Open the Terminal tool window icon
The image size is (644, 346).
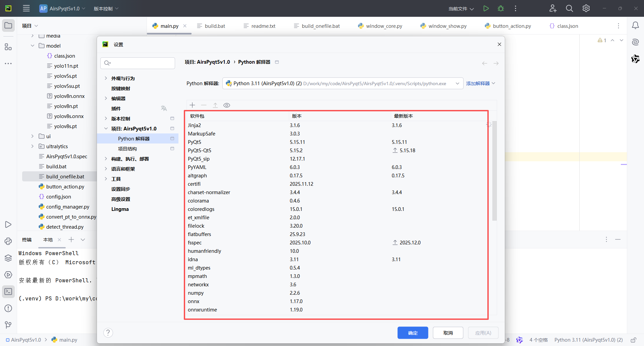[8, 292]
